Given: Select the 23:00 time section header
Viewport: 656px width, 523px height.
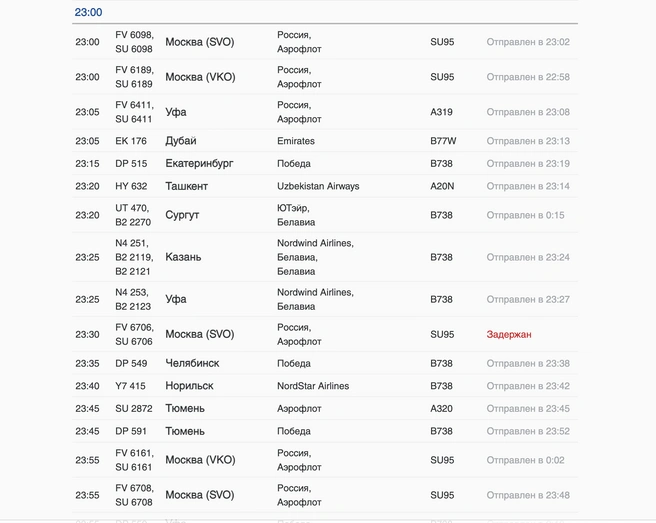Looking at the screenshot, I should [88, 12].
